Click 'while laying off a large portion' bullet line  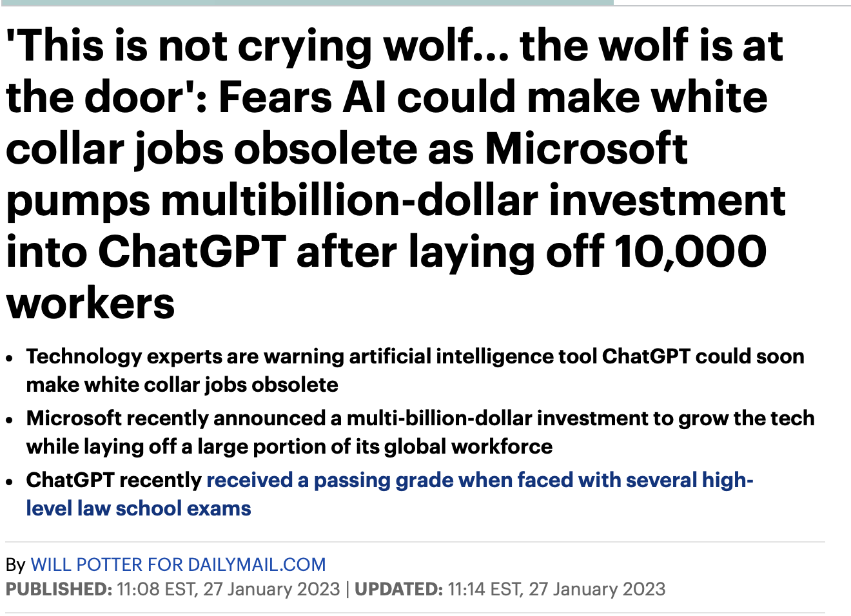289,447
